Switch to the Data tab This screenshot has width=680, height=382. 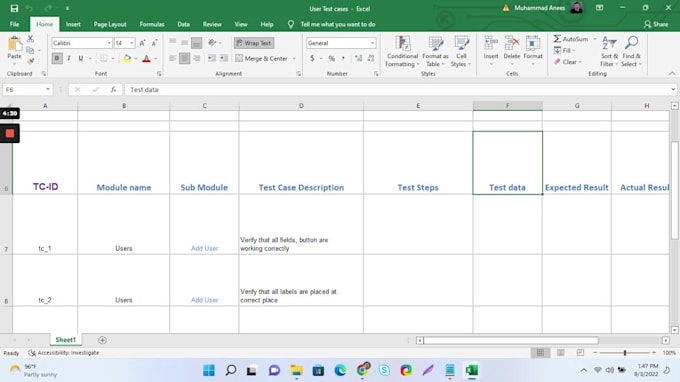click(x=183, y=24)
